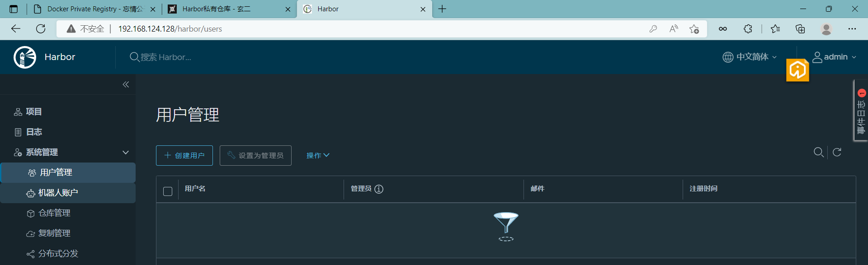Close the Docker Private Registry tab
The image size is (868, 265).
153,9
